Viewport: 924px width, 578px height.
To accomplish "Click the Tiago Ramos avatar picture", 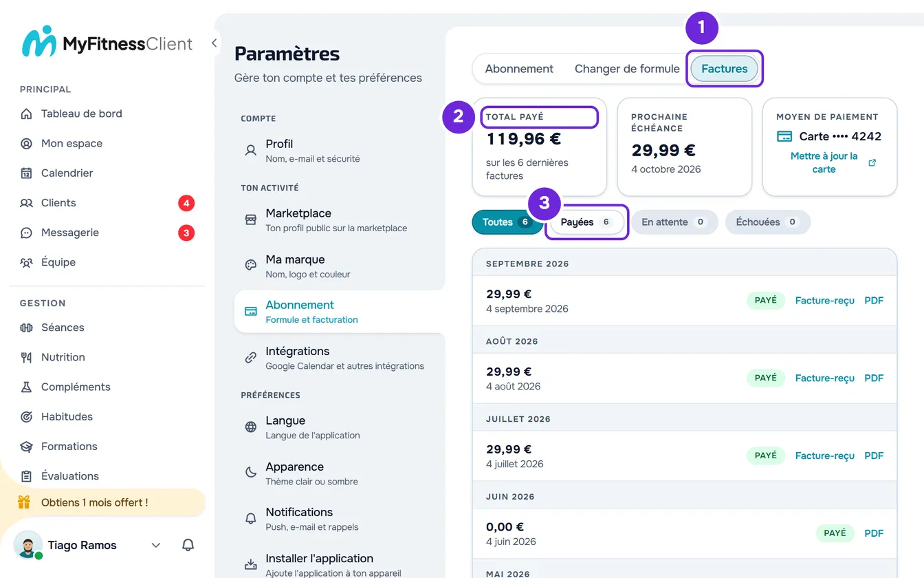I will 27,545.
